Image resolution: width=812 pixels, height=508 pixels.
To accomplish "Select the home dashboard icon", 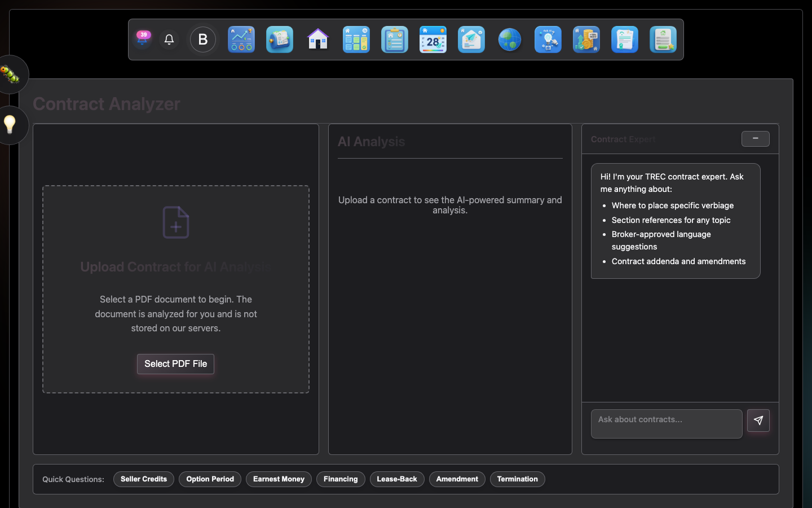I will (317, 40).
